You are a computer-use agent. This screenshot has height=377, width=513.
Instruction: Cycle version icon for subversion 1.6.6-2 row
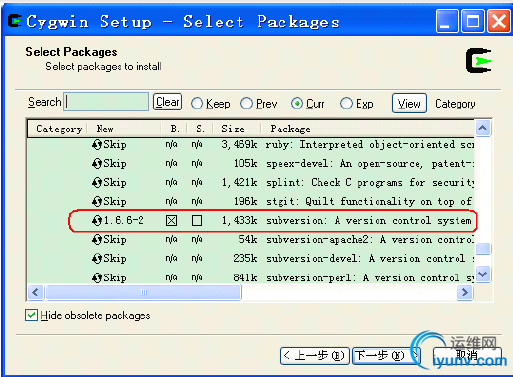(97, 221)
